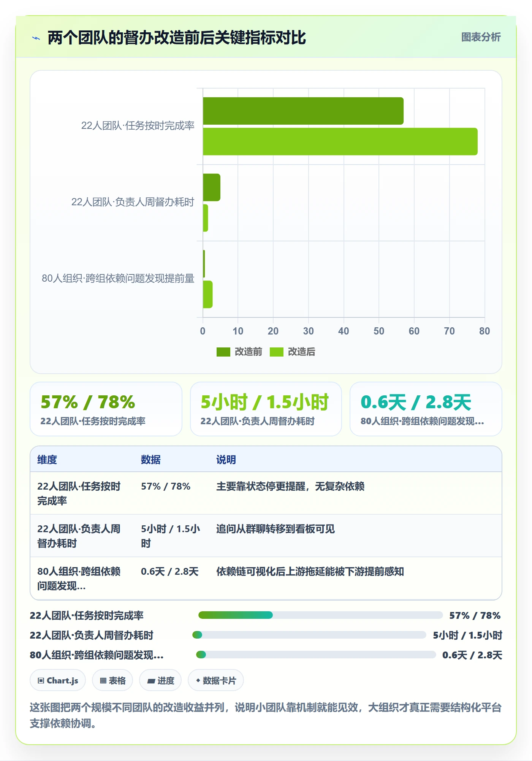Click the 图表分析 label in header

[481, 37]
